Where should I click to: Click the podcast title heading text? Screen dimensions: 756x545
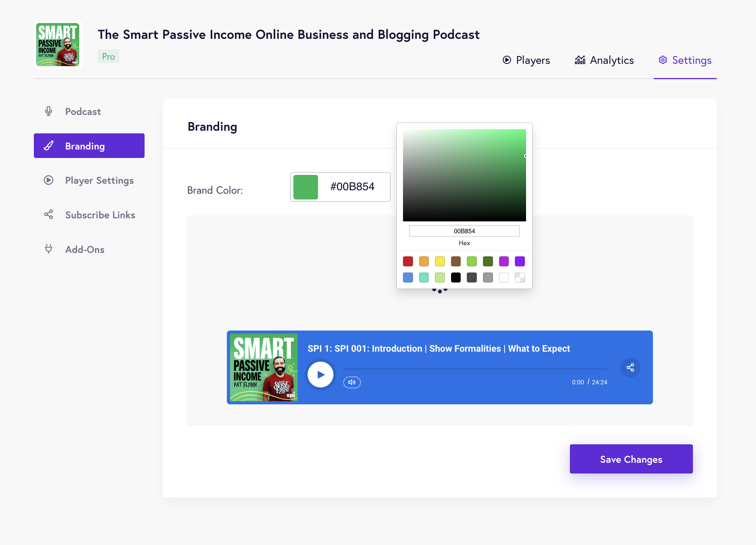coord(288,35)
